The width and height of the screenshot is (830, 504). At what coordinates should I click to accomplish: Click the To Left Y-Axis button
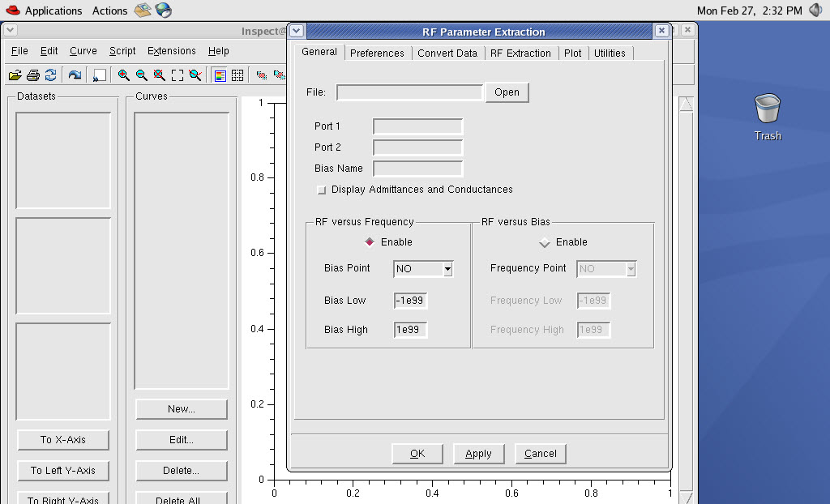63,470
